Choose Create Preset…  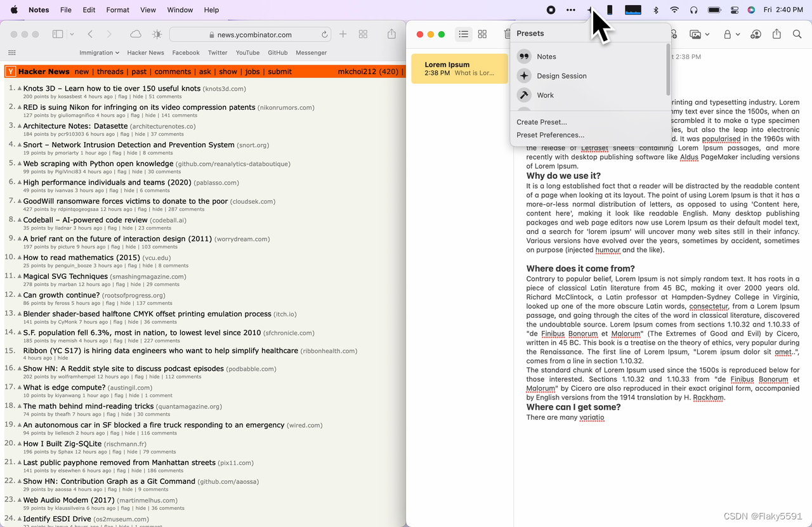click(x=542, y=122)
